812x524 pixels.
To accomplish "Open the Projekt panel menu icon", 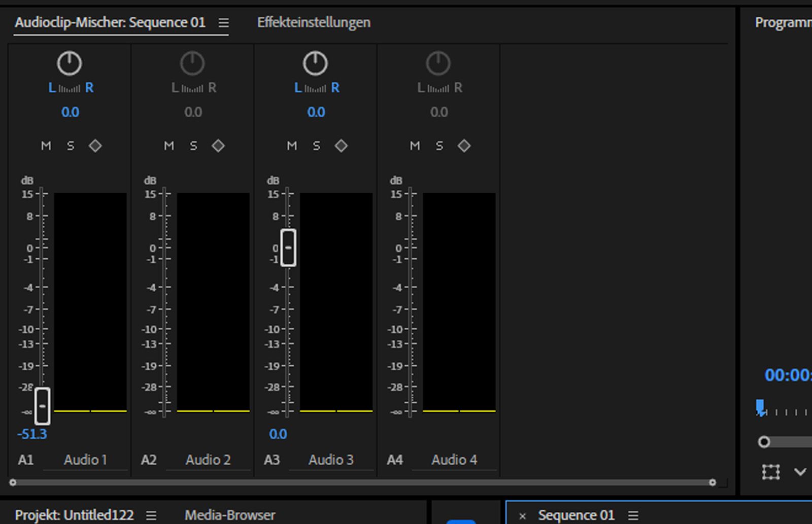I will (x=151, y=515).
